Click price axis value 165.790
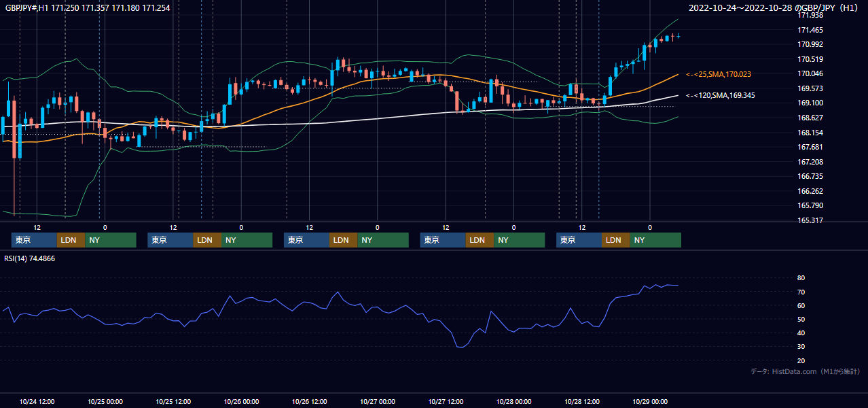The height and width of the screenshot is (408, 868). [810, 206]
